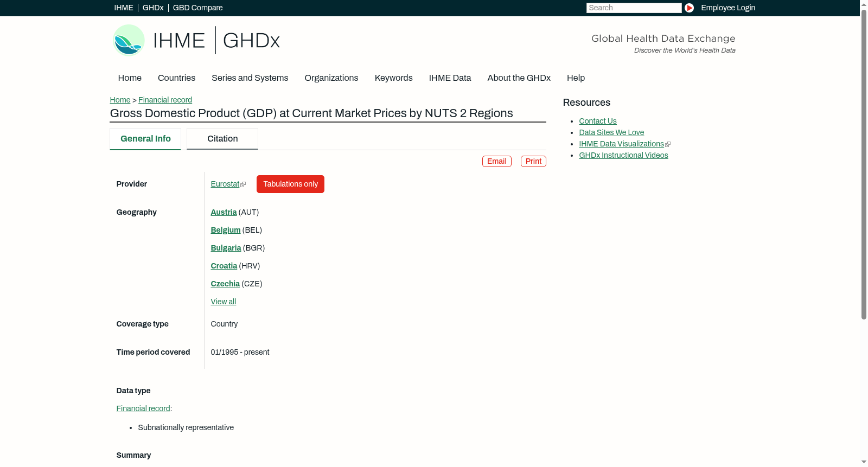
Task: Click the 'Country' coverage type value
Action: pos(224,324)
